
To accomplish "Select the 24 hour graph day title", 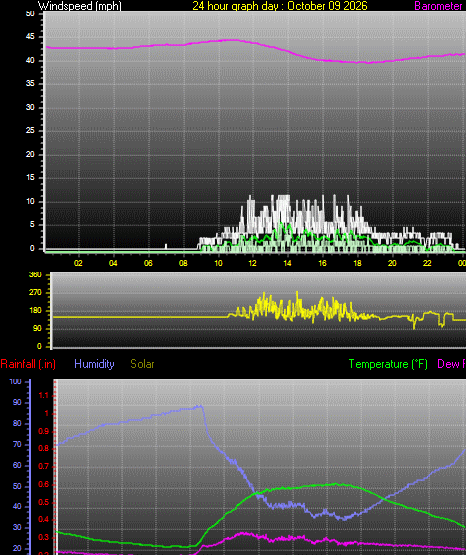I will (x=280, y=6).
